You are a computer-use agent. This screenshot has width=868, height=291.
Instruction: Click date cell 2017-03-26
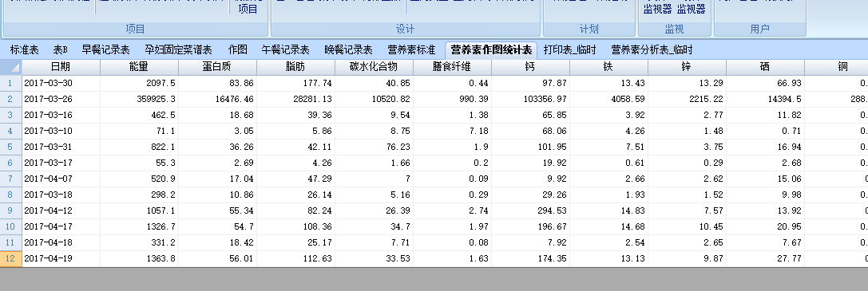point(61,100)
